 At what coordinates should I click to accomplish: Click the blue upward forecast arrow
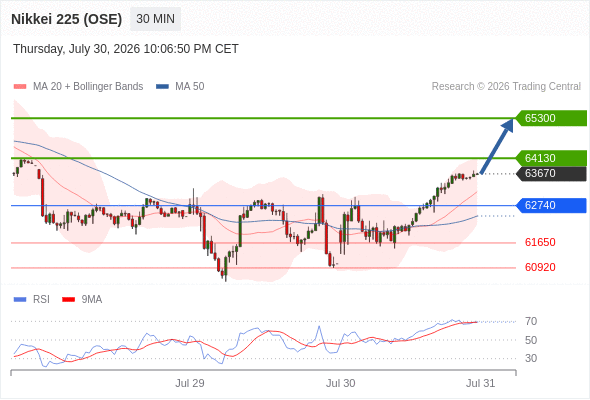[x=497, y=146]
